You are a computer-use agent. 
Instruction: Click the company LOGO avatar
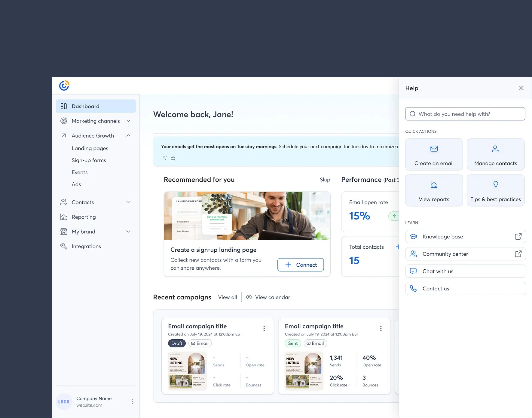pyautogui.click(x=64, y=402)
